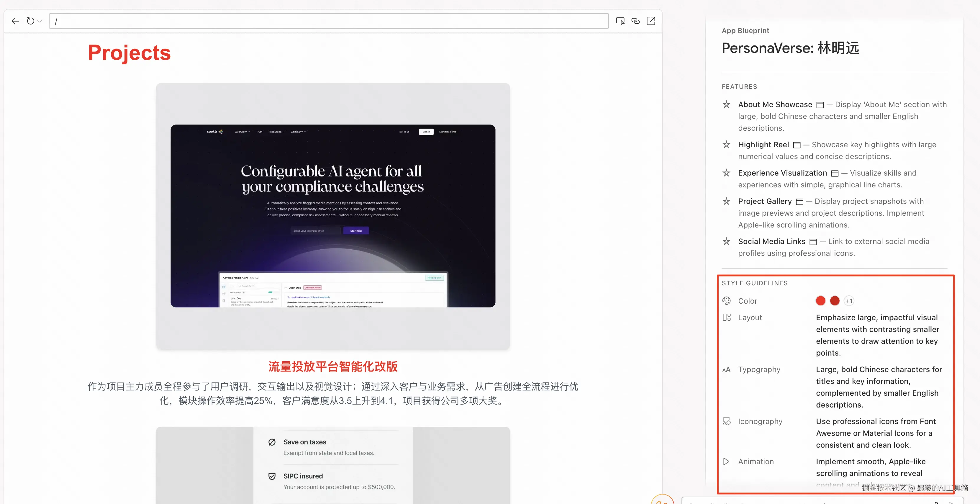Click the About Me Showcase layout icon
980x504 pixels.
(x=820, y=105)
